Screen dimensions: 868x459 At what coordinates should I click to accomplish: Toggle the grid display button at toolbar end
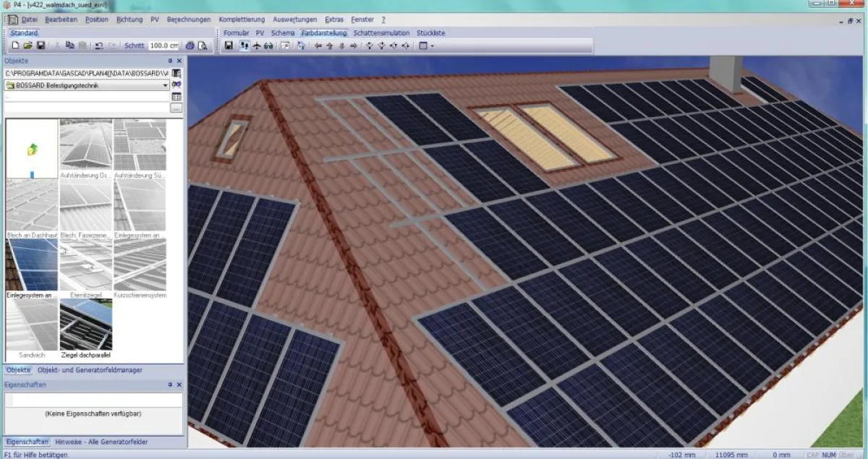tap(422, 45)
